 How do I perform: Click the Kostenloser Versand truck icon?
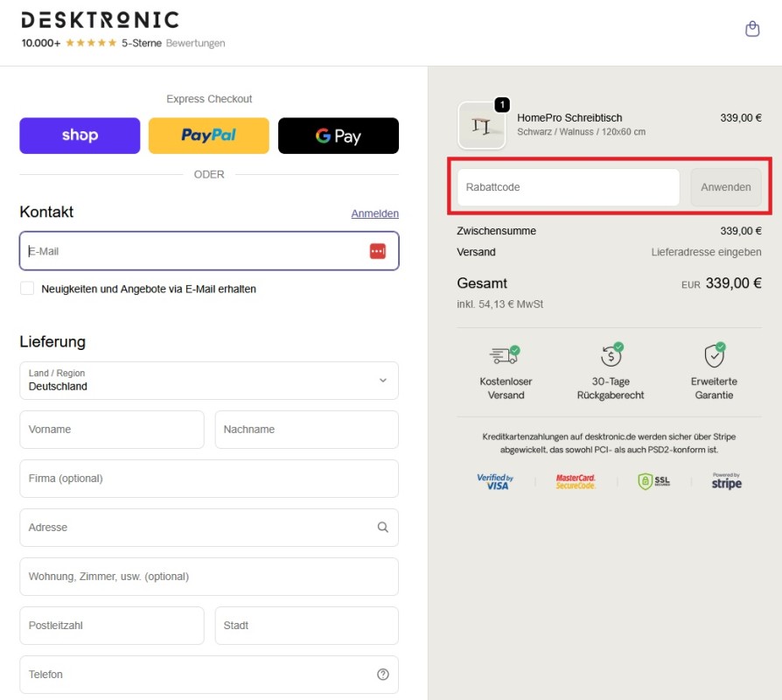[x=505, y=354]
